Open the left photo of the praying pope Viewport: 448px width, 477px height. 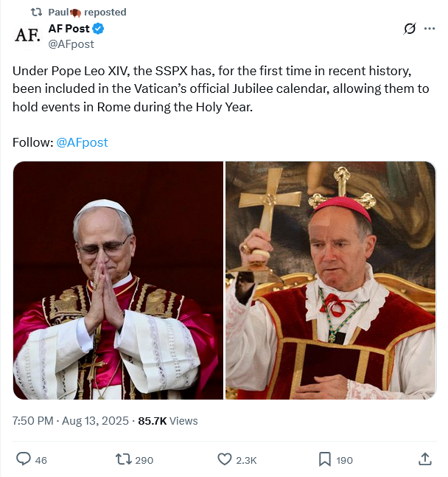(x=118, y=280)
